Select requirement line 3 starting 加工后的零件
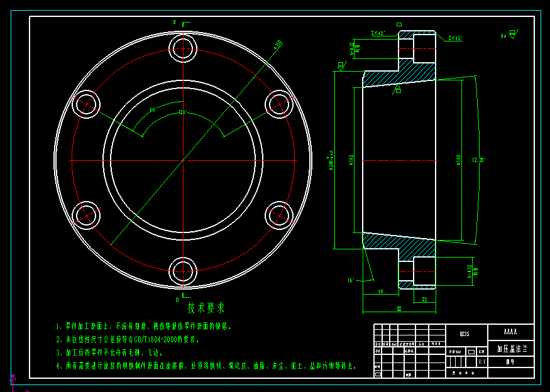 [x=109, y=352]
